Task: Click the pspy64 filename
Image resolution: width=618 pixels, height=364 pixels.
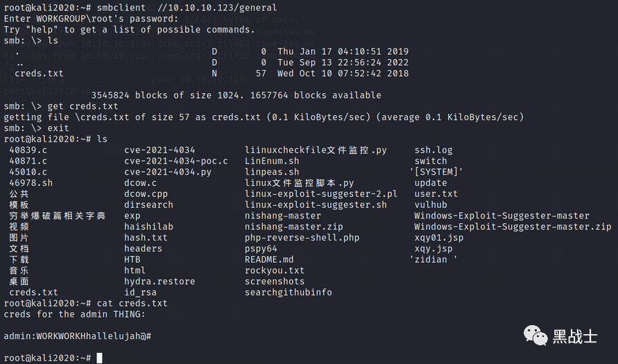Action: click(x=261, y=249)
